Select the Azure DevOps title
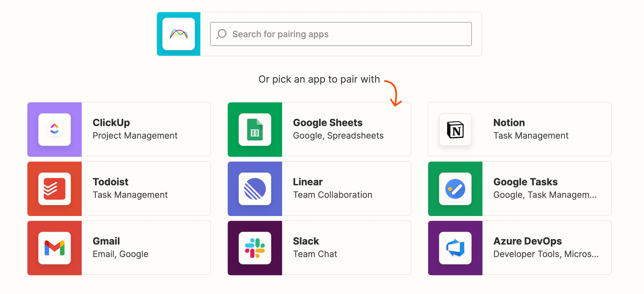 click(x=528, y=241)
